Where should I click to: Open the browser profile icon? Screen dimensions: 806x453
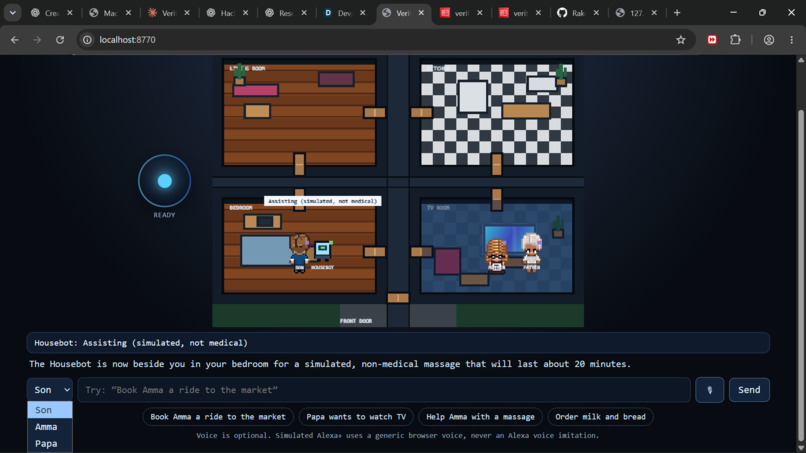click(768, 40)
